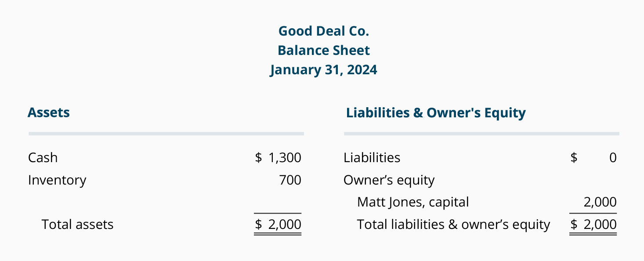Click the Total assets label
The image size is (644, 261).
click(x=77, y=225)
